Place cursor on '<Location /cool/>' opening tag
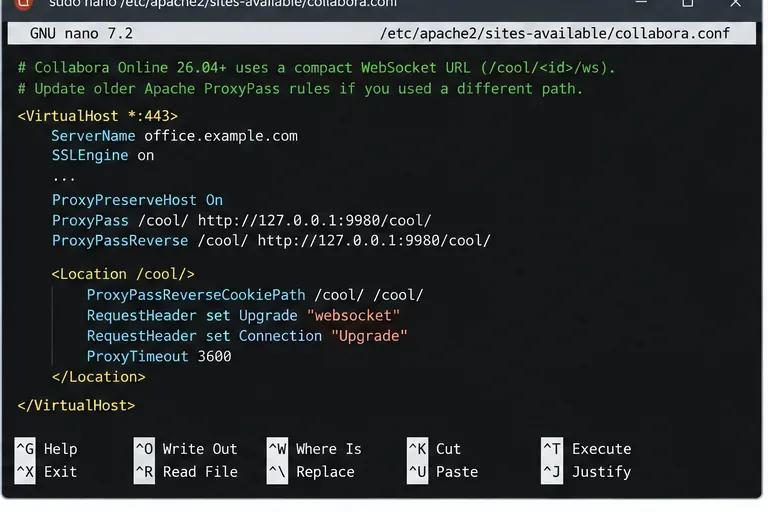This screenshot has width=768, height=512. 123,274
